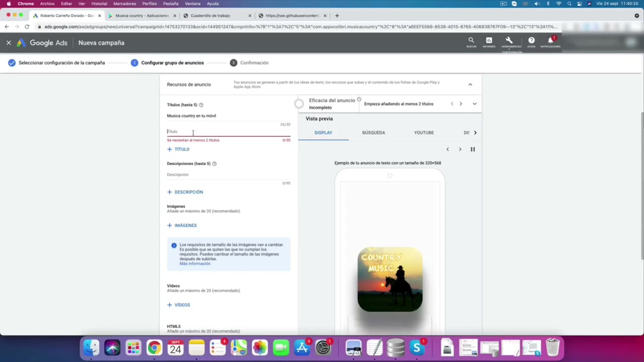Click the Country Music app icon preview
This screenshot has width=644, height=362.
click(390, 280)
